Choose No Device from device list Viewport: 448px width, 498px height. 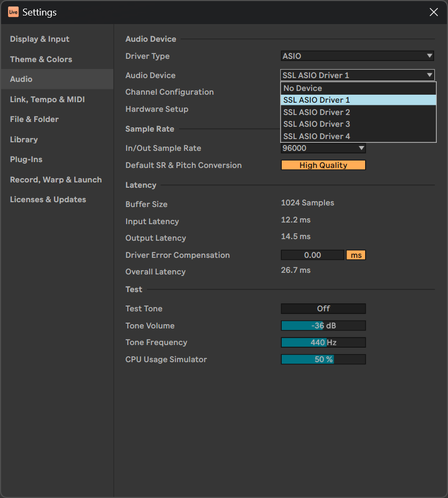click(359, 88)
